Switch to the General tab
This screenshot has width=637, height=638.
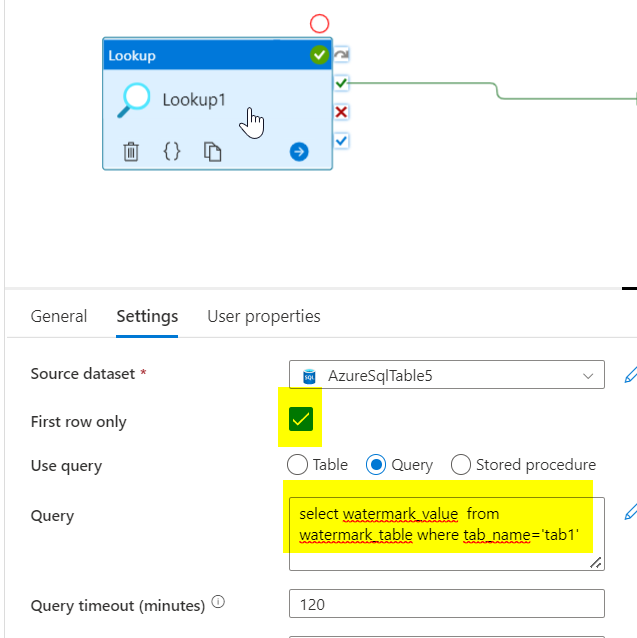[59, 316]
